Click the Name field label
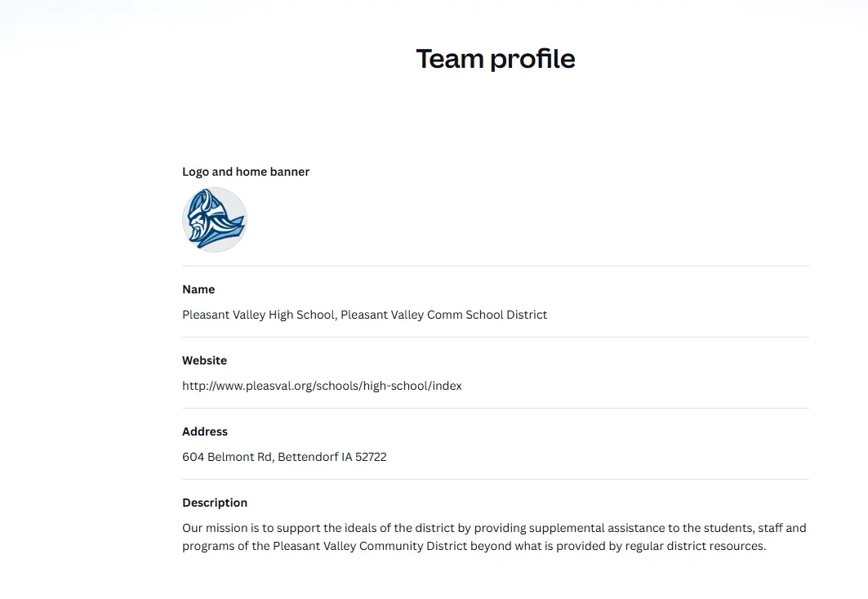Viewport: 868px width, 599px height. tap(198, 289)
